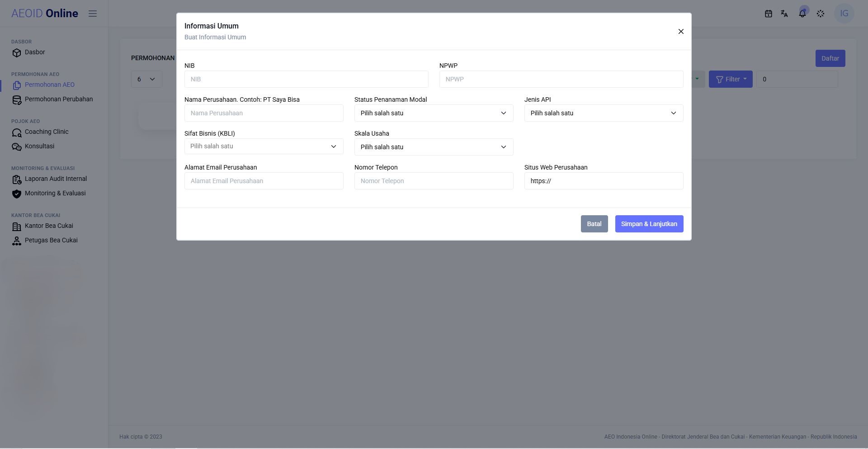Open the notifications bell

click(x=802, y=14)
